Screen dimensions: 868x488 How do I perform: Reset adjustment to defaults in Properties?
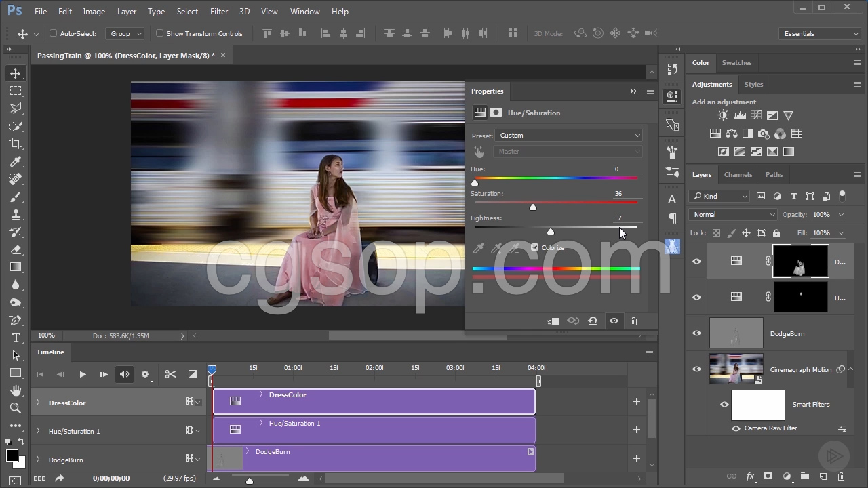(x=593, y=321)
